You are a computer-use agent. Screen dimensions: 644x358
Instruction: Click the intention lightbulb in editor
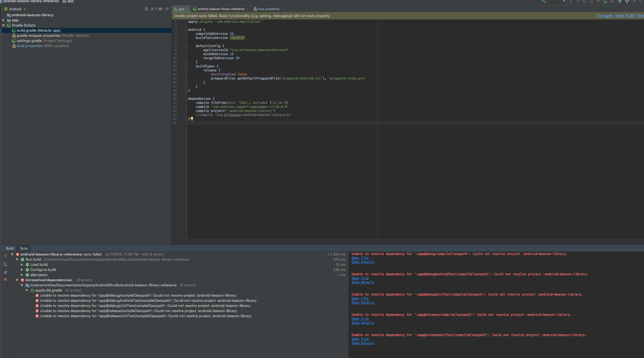[192, 119]
